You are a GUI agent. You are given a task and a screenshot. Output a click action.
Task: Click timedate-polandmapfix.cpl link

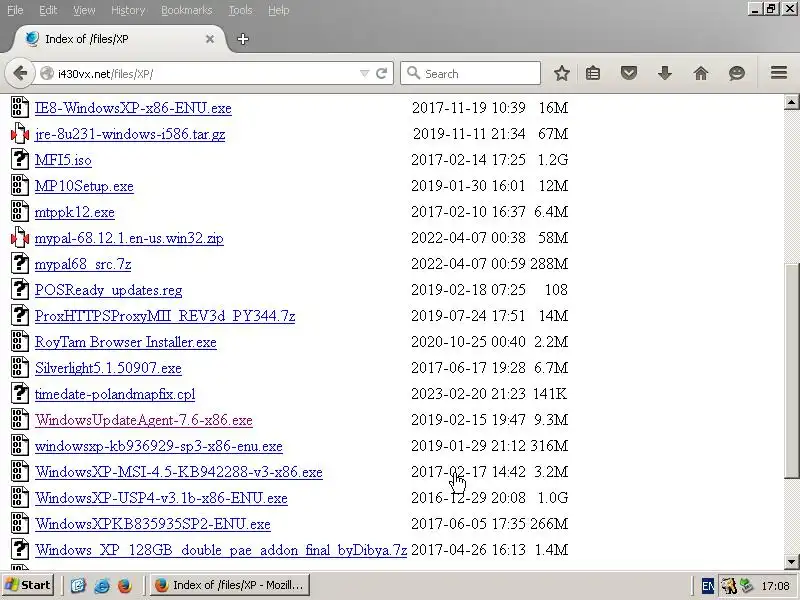pos(115,394)
